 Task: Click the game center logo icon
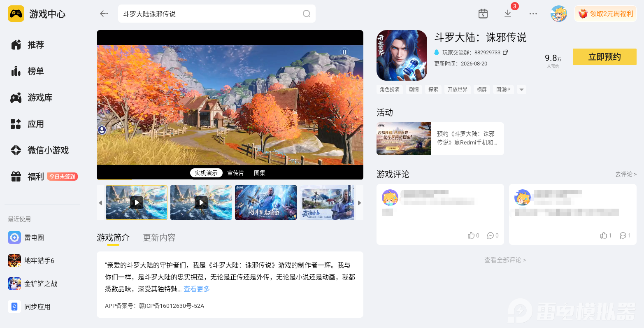click(16, 14)
